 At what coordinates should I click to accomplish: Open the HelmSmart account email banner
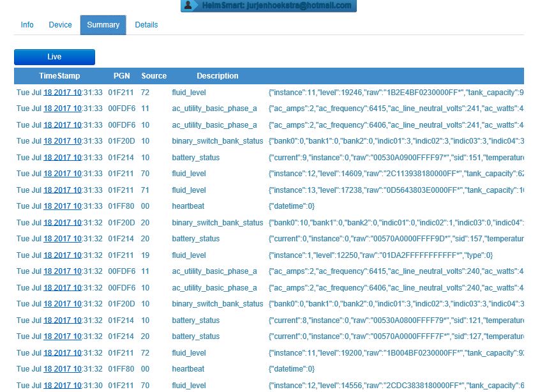pos(274,6)
